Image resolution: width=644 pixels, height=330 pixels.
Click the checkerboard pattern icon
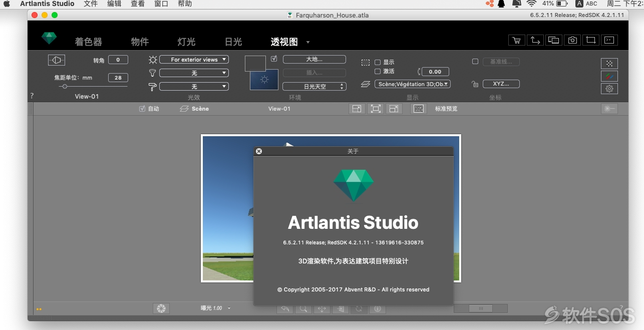pyautogui.click(x=609, y=64)
